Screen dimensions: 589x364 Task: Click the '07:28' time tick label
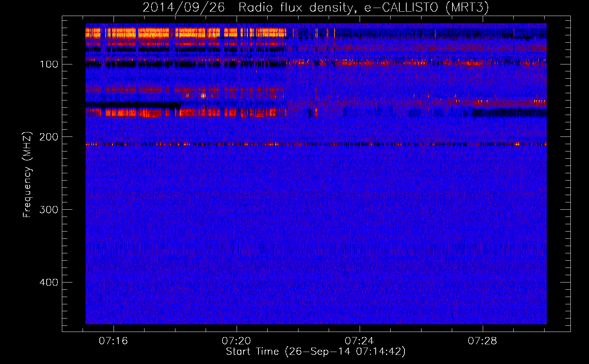(483, 341)
